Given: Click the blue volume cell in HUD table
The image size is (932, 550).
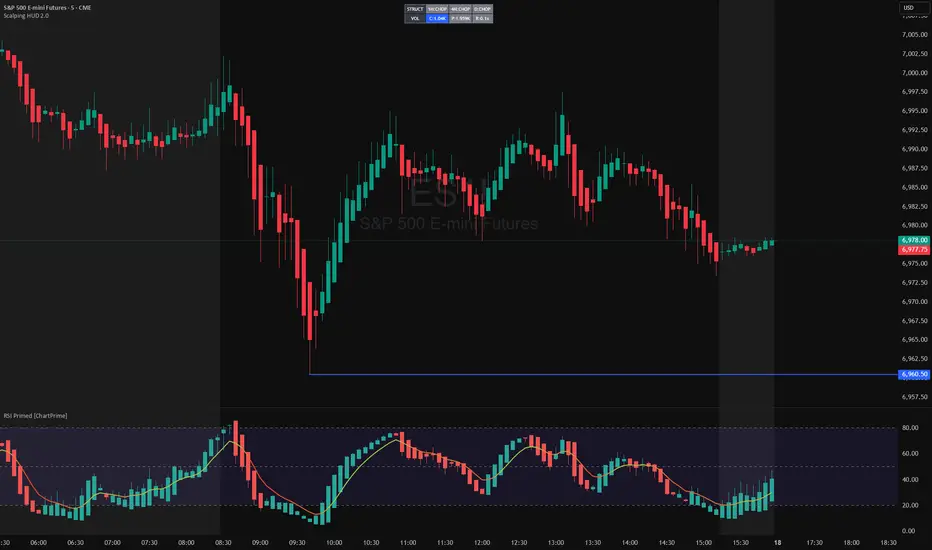Looking at the screenshot, I should click(x=437, y=18).
